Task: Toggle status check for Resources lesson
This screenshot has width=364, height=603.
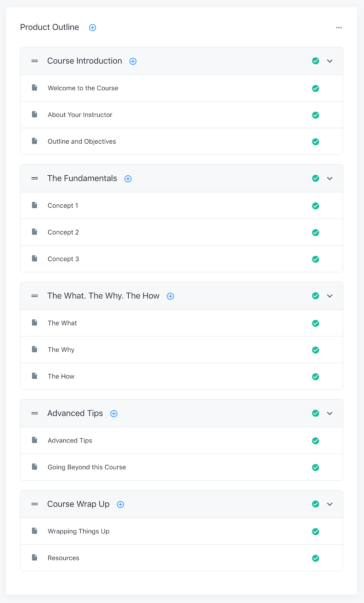Action: pyautogui.click(x=315, y=559)
